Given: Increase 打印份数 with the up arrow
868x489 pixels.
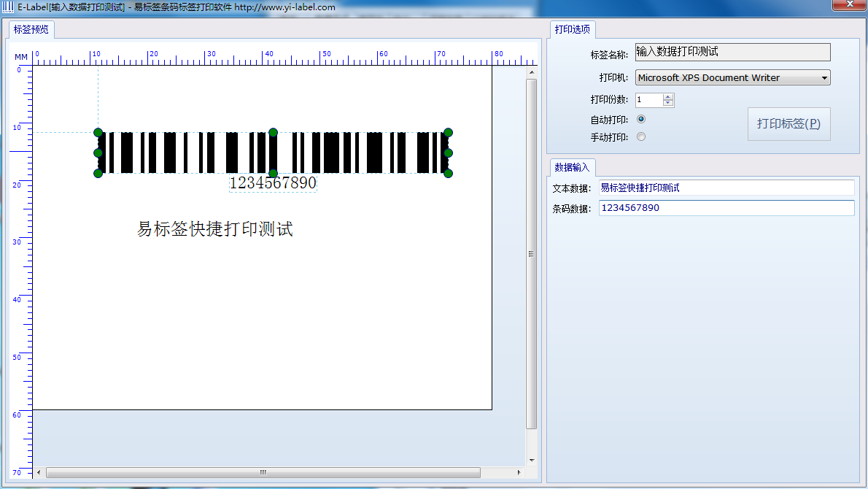Looking at the screenshot, I should click(x=668, y=97).
